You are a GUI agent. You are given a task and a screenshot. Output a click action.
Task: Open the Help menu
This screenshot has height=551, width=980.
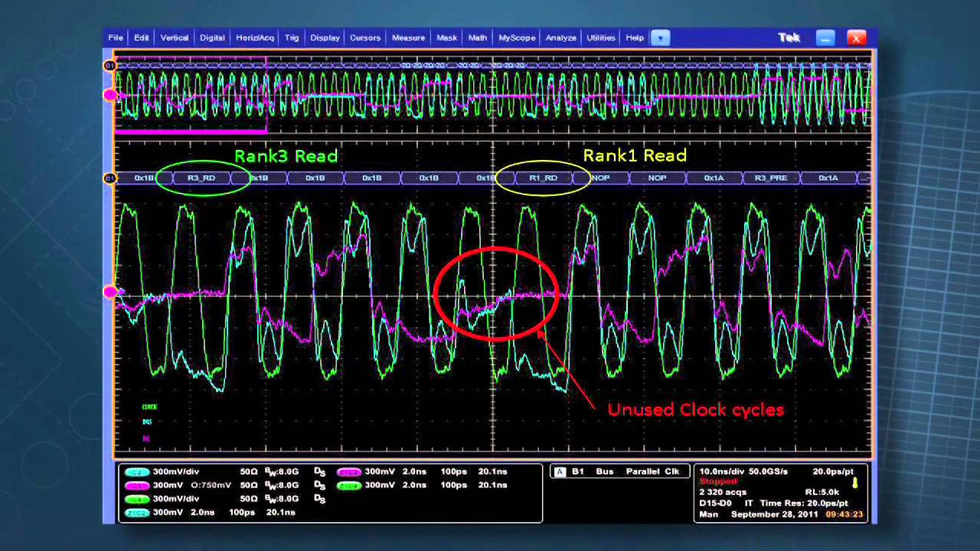coord(635,37)
